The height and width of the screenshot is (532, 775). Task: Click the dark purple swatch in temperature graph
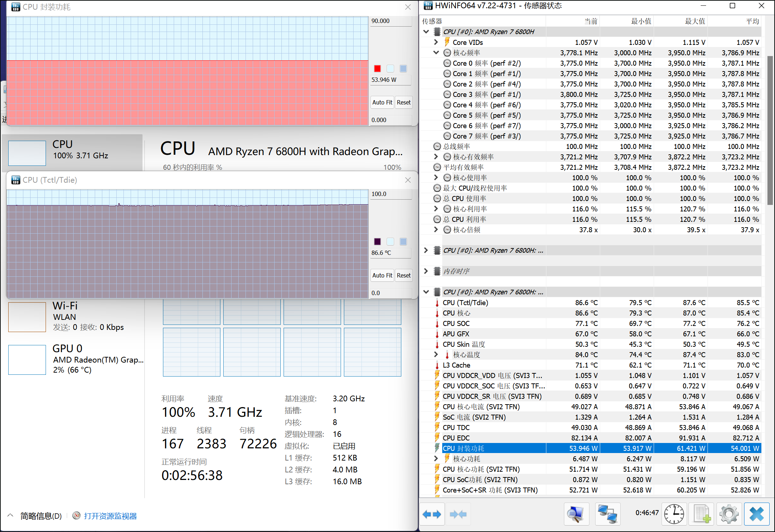377,242
